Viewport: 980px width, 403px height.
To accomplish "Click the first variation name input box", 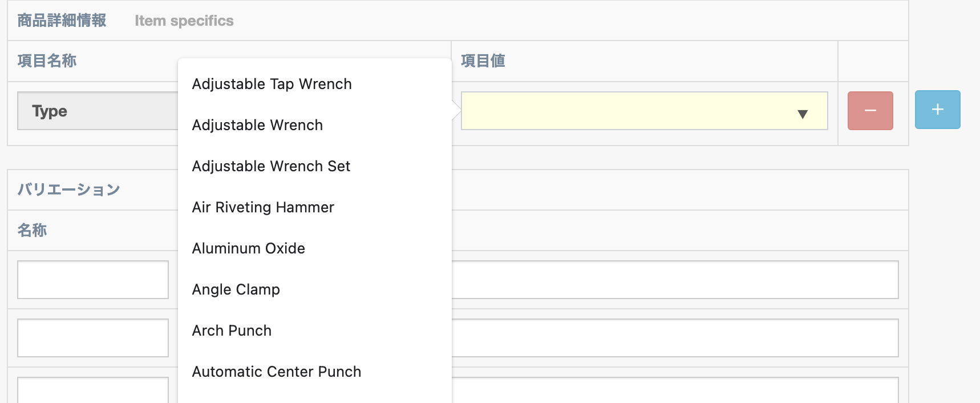I will [93, 280].
